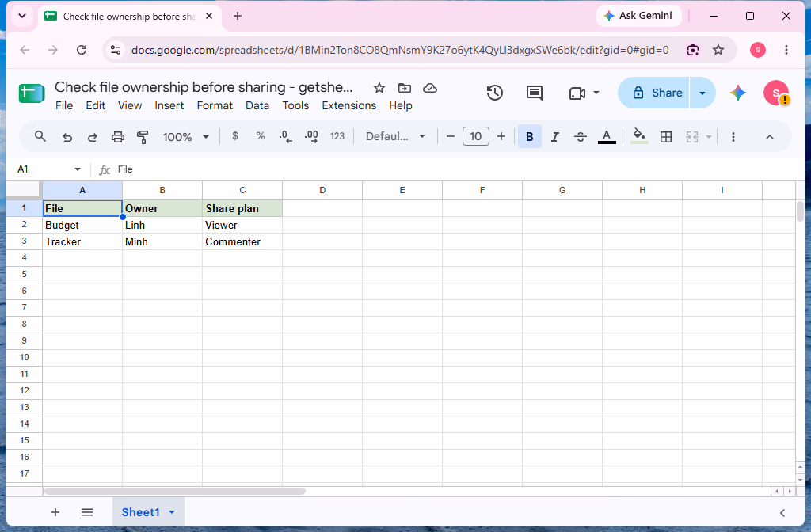Click the horizontal scrollbar thumb
This screenshot has height=532, width=811.
tap(175, 491)
